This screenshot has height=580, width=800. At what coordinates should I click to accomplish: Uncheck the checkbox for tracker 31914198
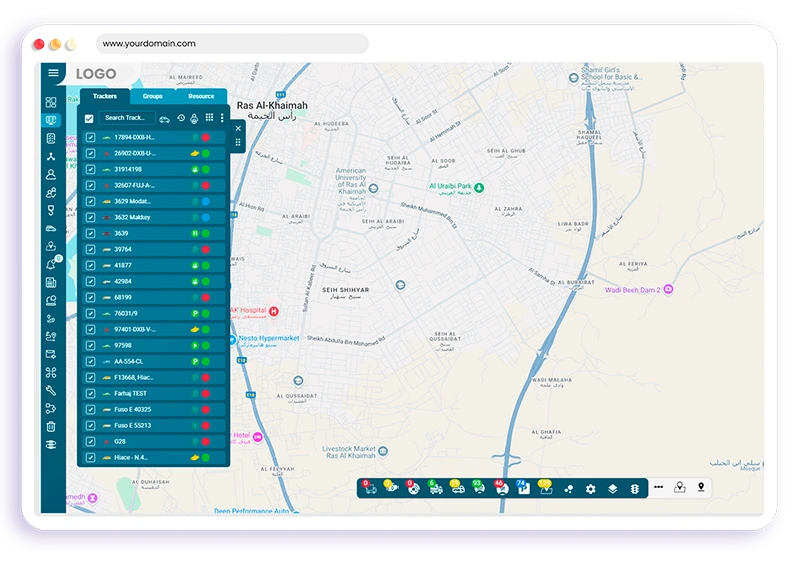click(90, 169)
